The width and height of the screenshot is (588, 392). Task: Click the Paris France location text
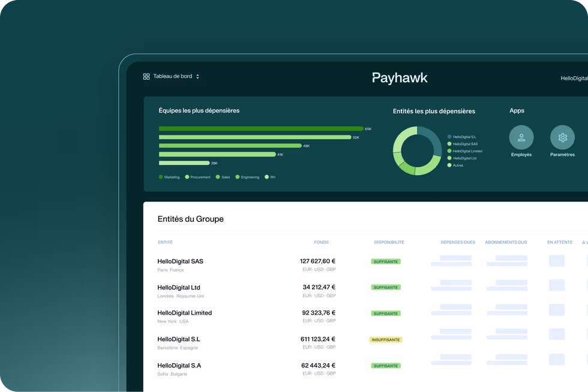point(170,270)
